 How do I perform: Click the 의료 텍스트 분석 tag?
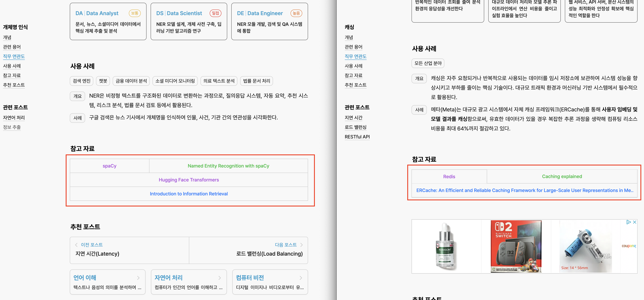coord(219,81)
